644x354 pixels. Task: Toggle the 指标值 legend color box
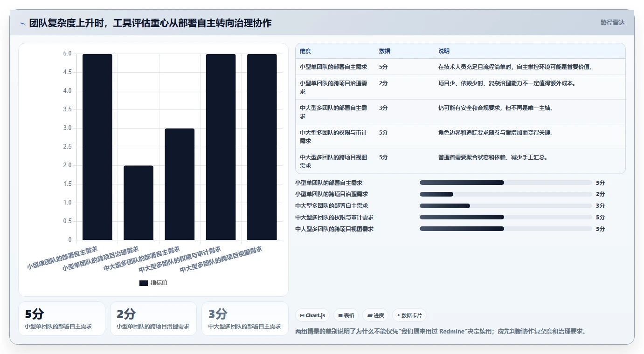(144, 283)
